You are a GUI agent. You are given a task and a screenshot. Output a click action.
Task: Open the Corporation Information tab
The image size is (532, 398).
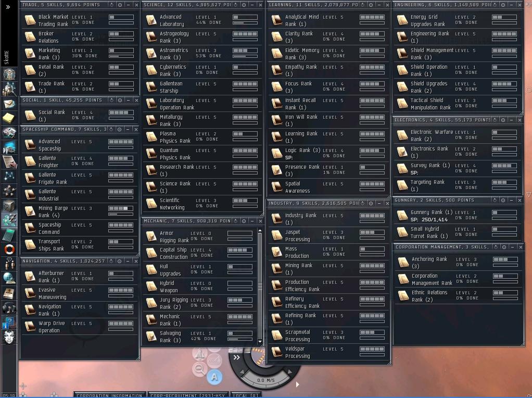pyautogui.click(x=109, y=395)
